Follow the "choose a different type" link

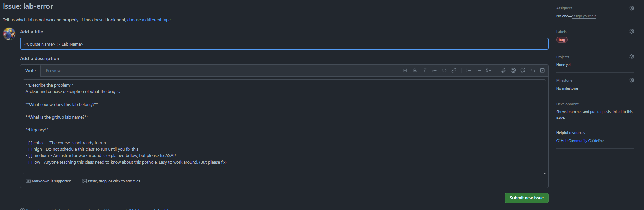(x=149, y=20)
